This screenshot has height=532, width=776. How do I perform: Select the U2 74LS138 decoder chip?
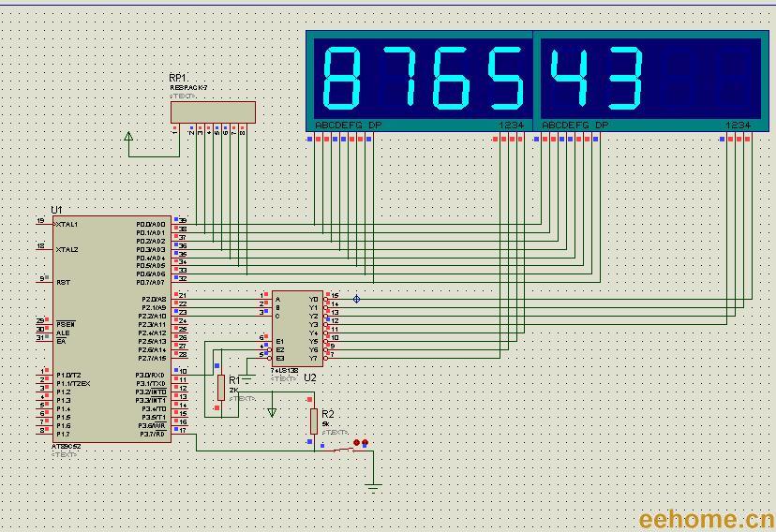[297, 329]
